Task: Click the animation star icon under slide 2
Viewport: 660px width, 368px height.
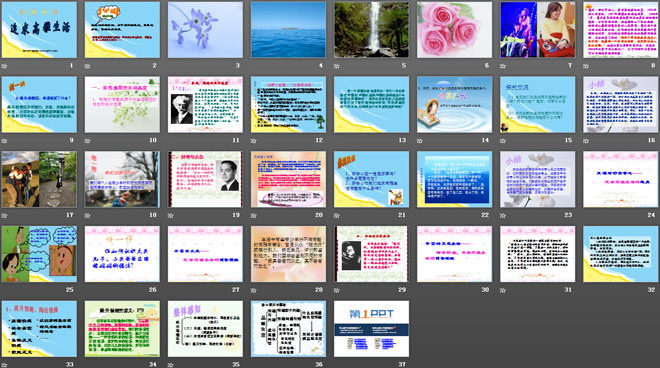Action: tap(88, 66)
